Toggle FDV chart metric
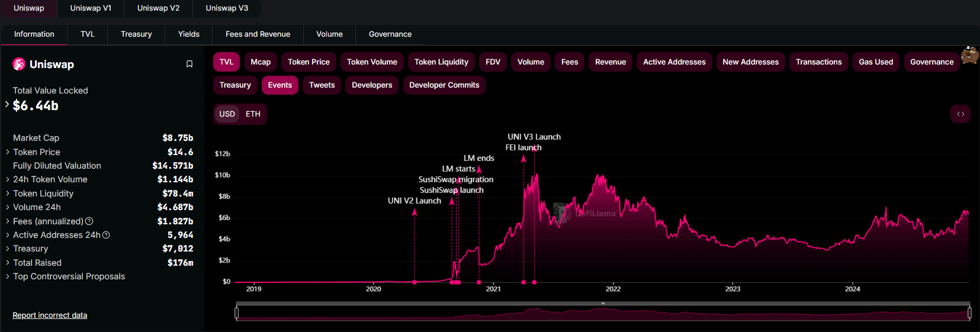The width and height of the screenshot is (980, 332). coord(493,62)
